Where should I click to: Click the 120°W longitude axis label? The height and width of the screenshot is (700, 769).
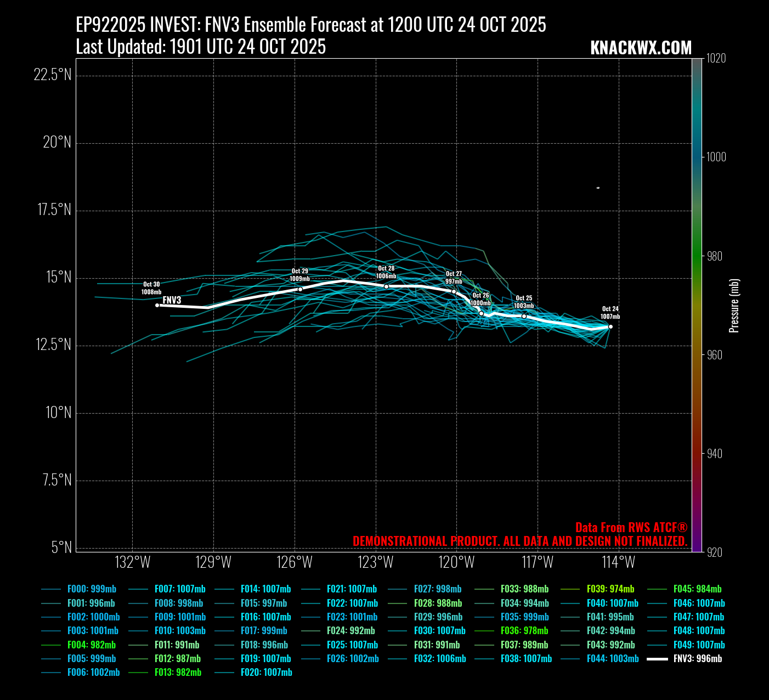456,562
